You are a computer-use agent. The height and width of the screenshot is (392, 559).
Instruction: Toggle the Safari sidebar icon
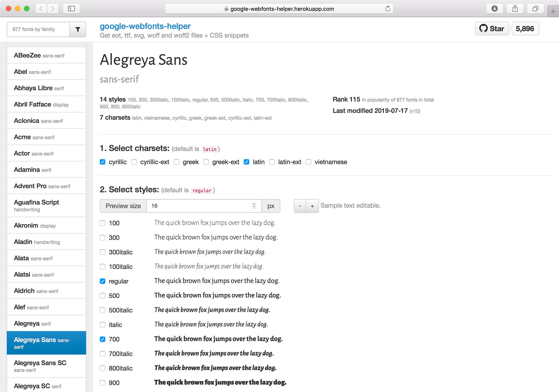point(72,9)
